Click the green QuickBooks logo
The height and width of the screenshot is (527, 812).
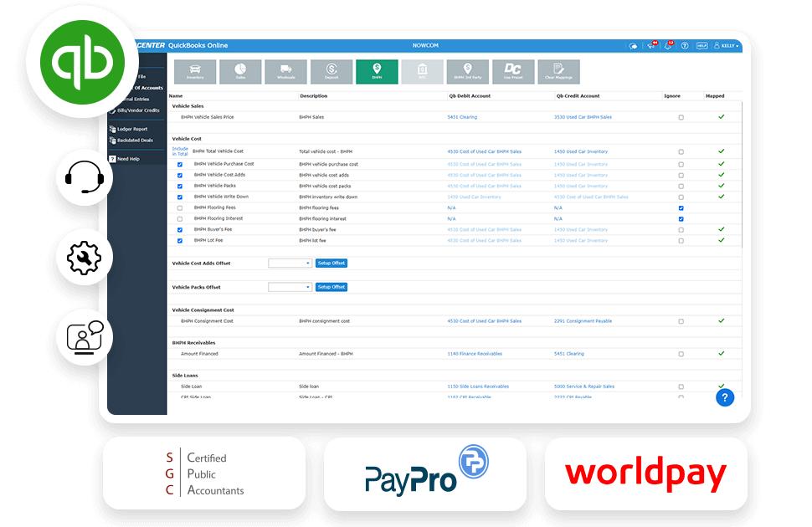tap(83, 62)
